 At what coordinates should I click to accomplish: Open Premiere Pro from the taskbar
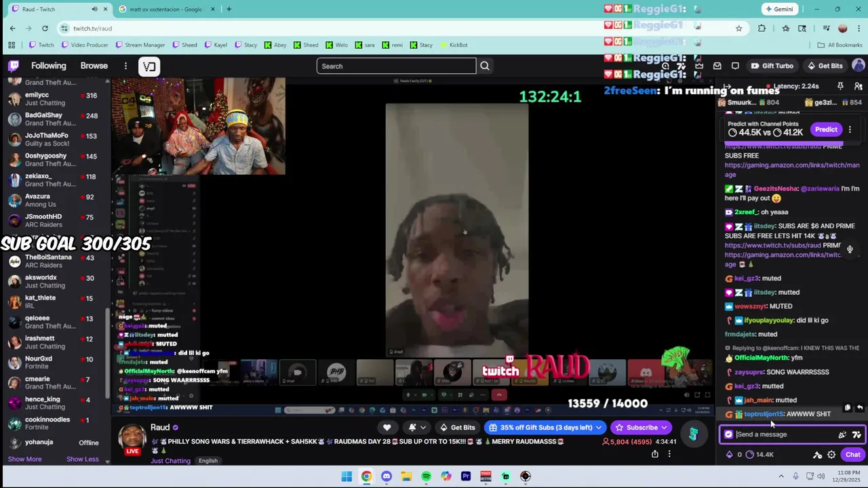[x=466, y=476]
